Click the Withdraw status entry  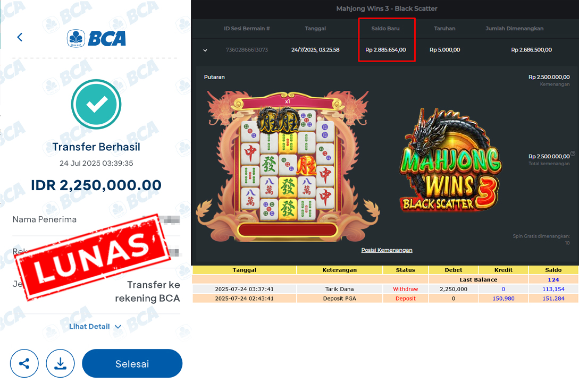coord(406,289)
